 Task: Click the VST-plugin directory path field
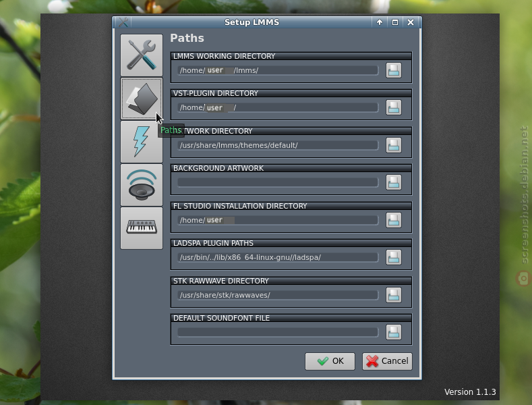click(278, 108)
